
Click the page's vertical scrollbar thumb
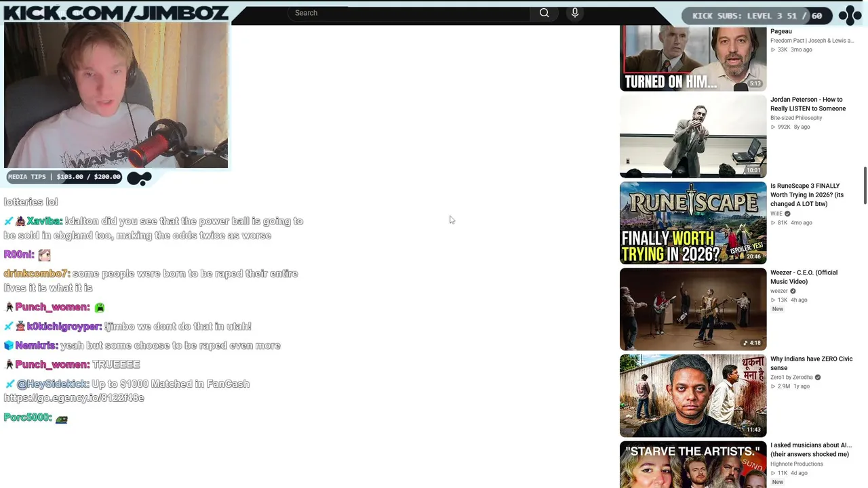tap(865, 184)
